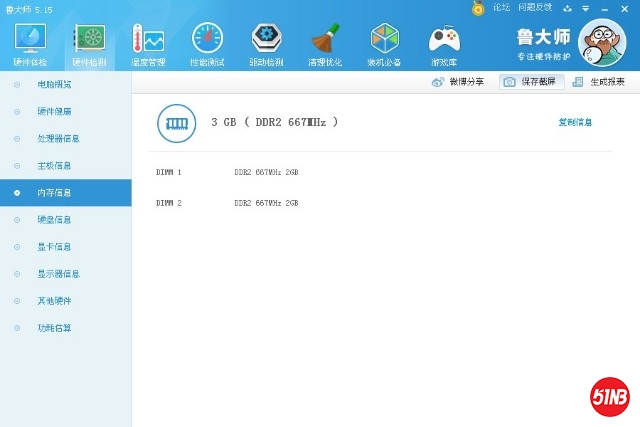This screenshot has height=427, width=640.
Task: Open the 装机必备 software box icon
Action: [385, 42]
